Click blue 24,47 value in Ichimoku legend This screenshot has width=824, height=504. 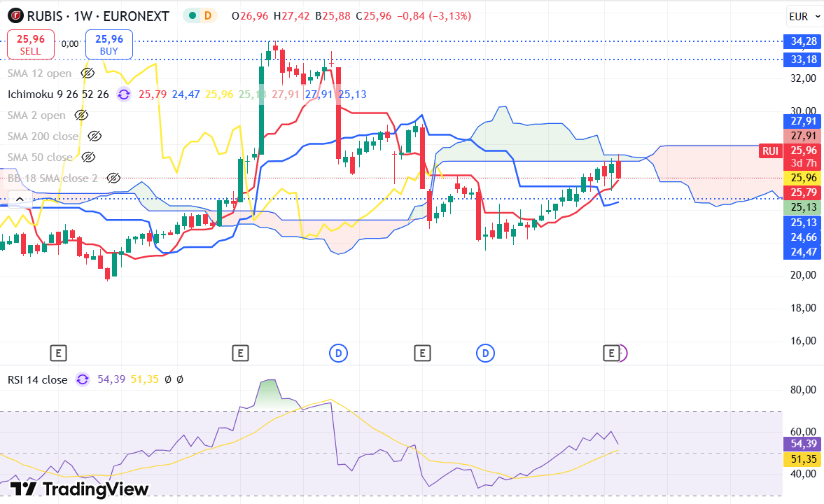point(186,94)
